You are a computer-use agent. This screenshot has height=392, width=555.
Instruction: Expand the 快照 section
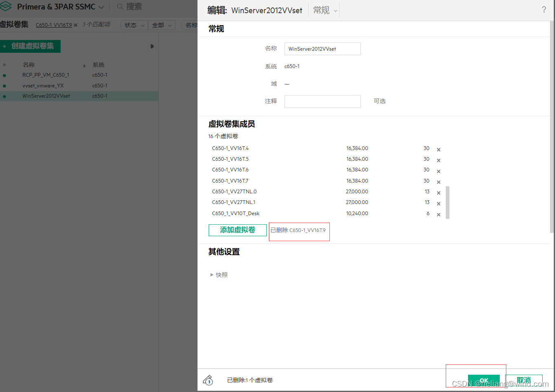(x=219, y=275)
